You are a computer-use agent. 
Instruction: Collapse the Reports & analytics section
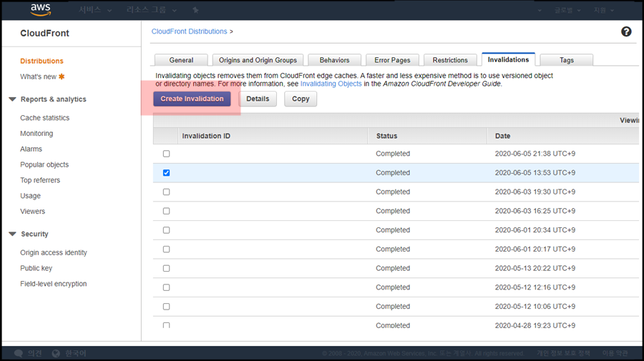coord(12,99)
